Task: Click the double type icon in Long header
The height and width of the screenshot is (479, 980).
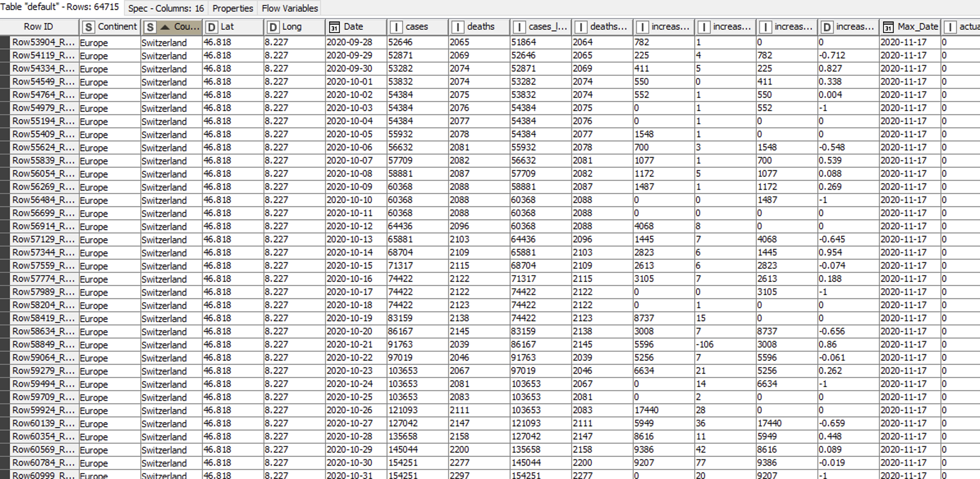Action: tap(273, 27)
